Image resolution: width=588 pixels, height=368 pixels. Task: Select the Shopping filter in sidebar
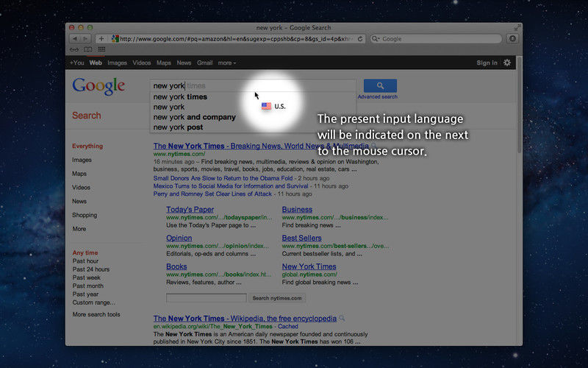pyautogui.click(x=85, y=215)
